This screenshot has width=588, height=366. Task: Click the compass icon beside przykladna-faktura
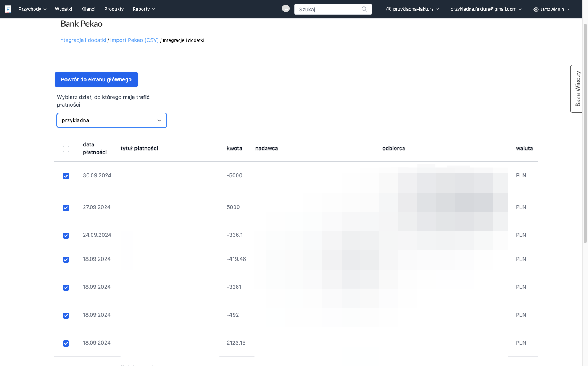[x=389, y=9]
